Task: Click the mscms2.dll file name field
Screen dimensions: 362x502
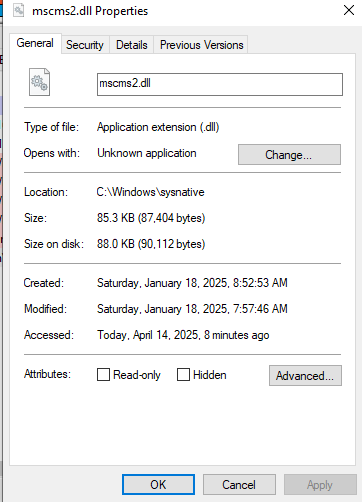Action: [220, 84]
